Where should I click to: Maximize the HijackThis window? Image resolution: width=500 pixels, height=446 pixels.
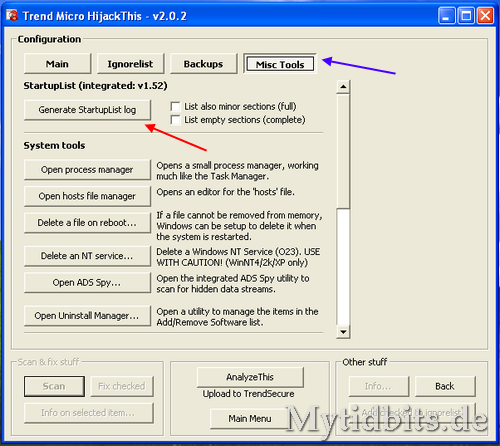466,16
